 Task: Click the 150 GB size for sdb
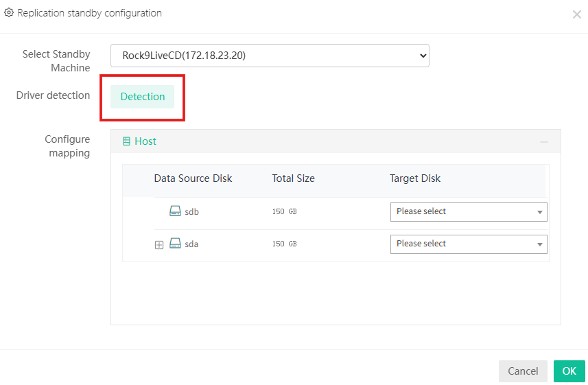click(284, 212)
